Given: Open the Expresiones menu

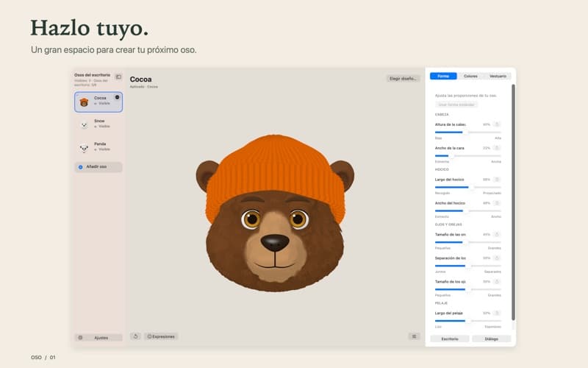Looking at the screenshot, I should [161, 336].
